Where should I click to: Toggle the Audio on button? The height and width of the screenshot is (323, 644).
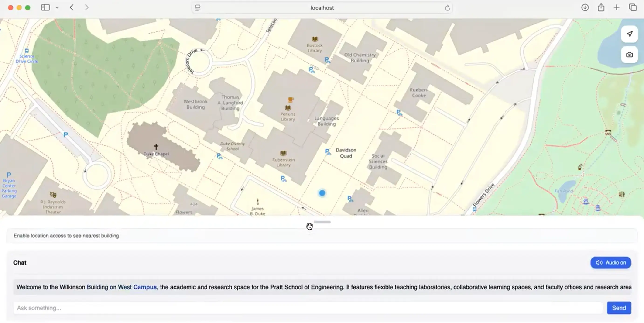(611, 262)
